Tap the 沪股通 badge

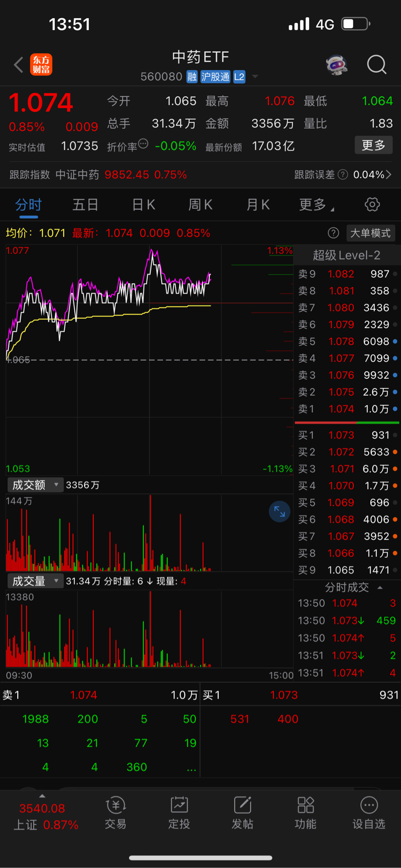215,77
